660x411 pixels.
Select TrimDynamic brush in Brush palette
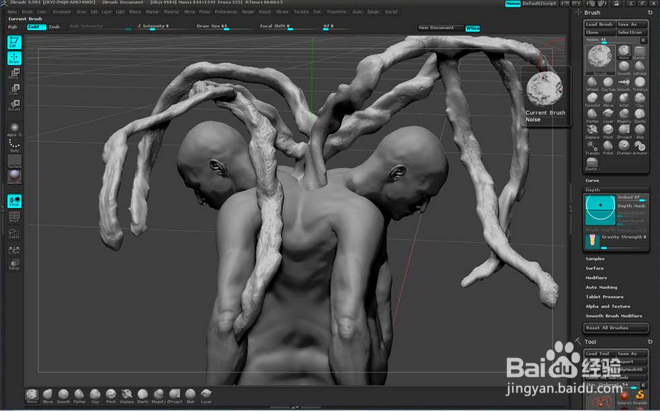640,84
